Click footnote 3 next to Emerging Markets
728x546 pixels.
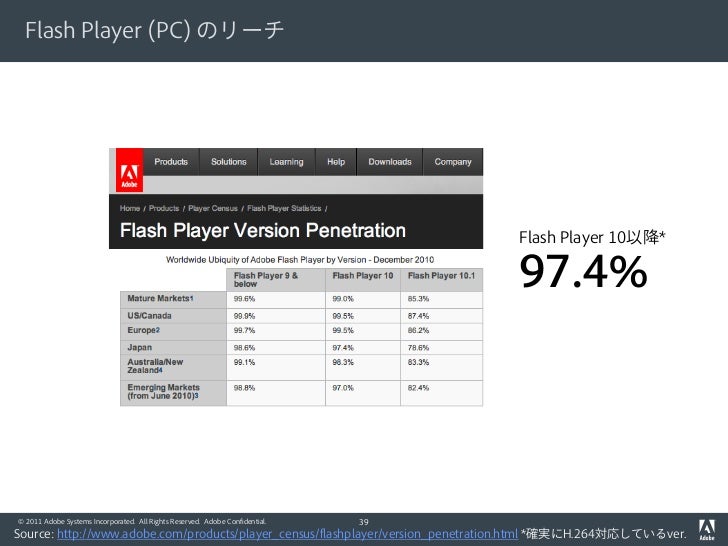pyautogui.click(x=196, y=396)
